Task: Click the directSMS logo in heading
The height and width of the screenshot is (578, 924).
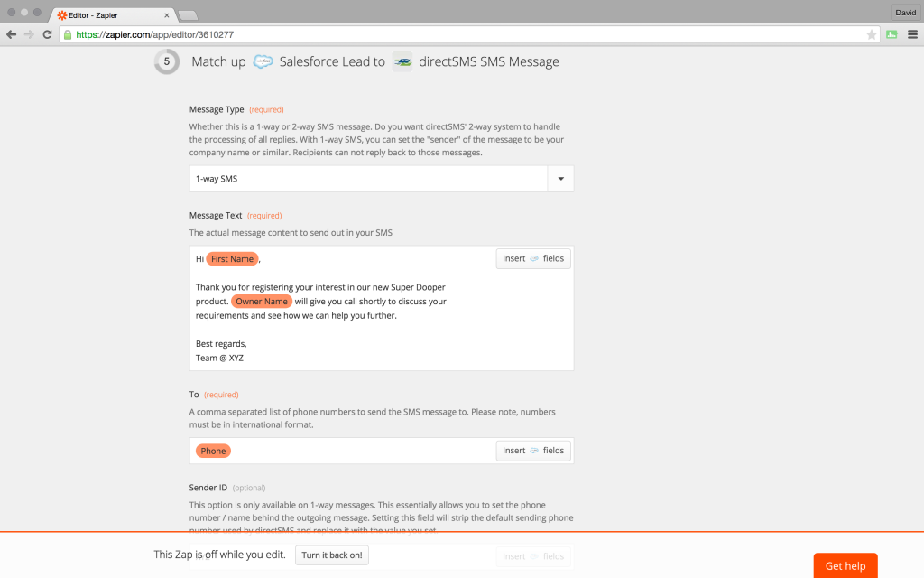Action: point(402,61)
